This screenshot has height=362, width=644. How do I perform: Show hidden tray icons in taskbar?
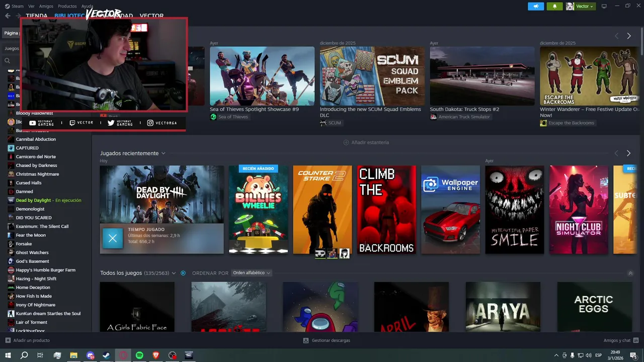[556, 355]
